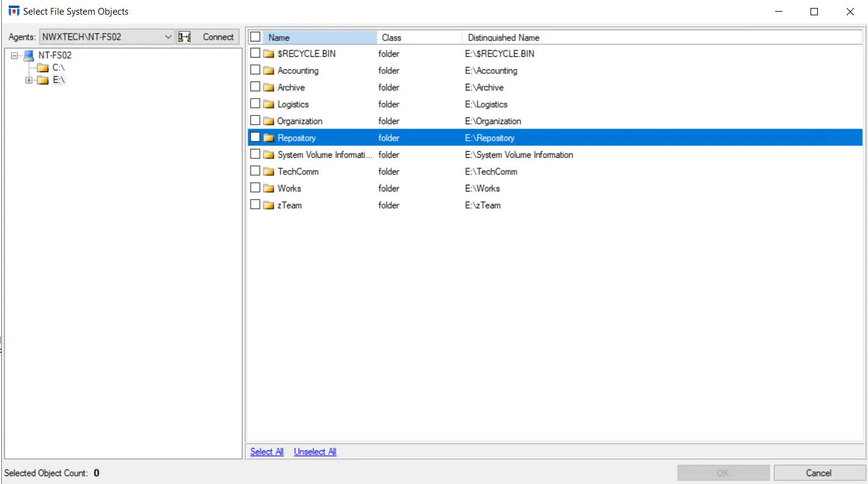
Task: Check the Logistics folder checkbox
Action: point(256,104)
